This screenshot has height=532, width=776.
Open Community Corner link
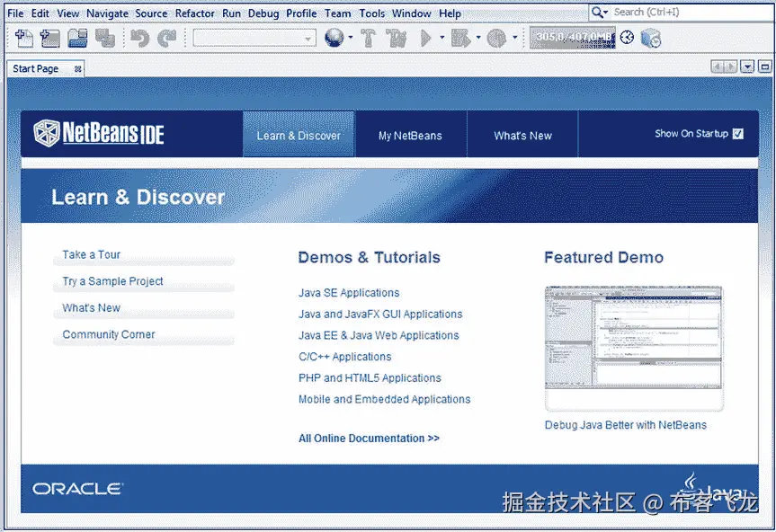pyautogui.click(x=109, y=334)
